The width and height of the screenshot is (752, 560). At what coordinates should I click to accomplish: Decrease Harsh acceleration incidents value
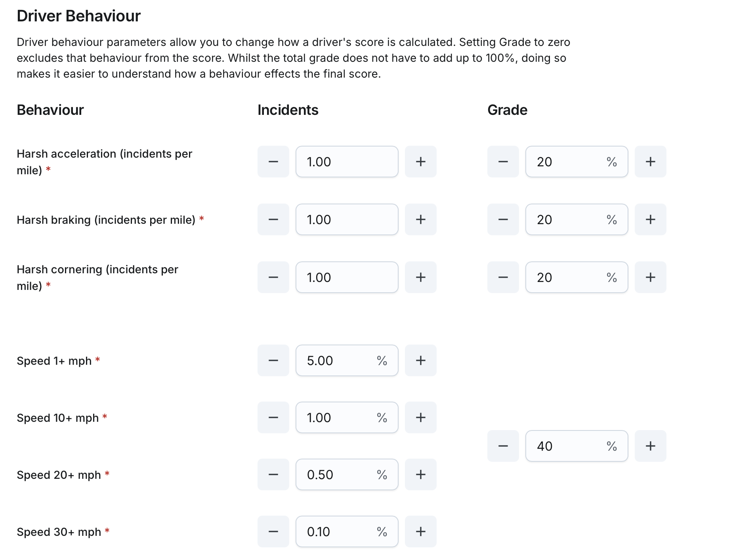pyautogui.click(x=273, y=162)
